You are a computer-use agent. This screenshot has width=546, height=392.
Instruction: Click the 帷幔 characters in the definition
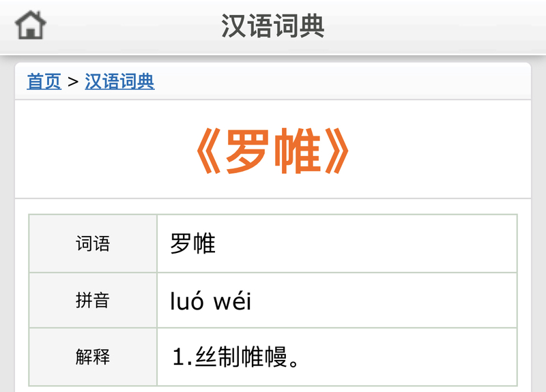263,357
